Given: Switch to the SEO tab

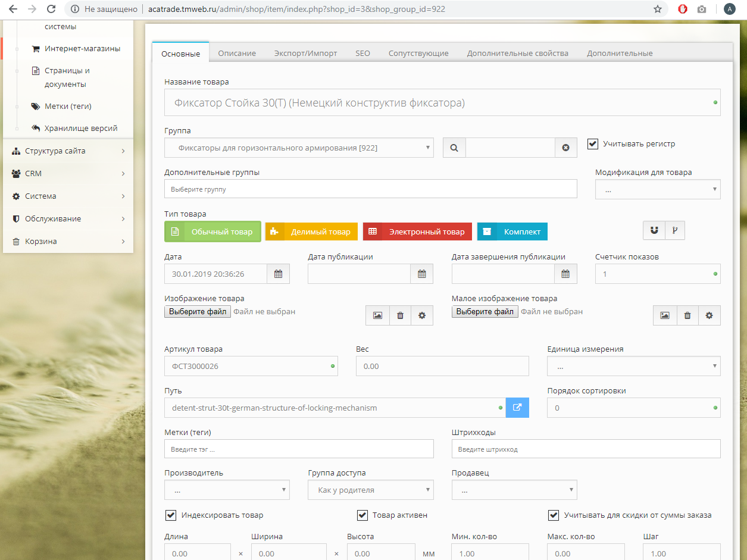Looking at the screenshot, I should [362, 53].
